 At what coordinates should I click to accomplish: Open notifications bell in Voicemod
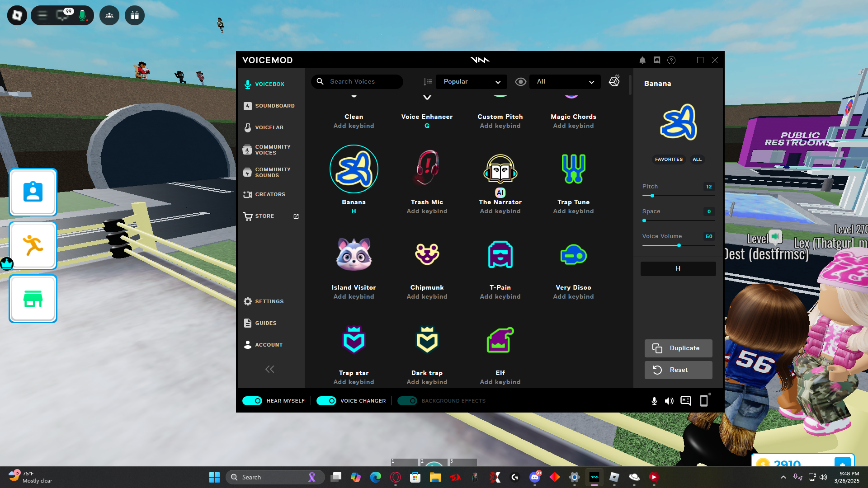(x=642, y=60)
